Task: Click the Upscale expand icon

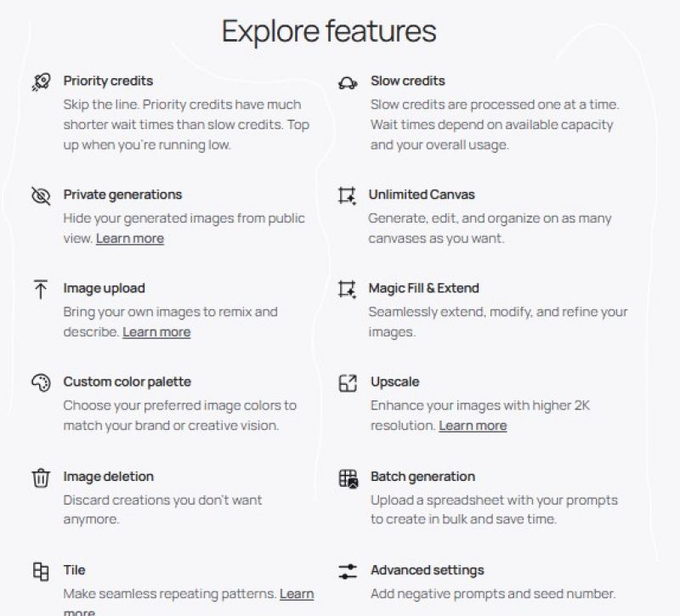Action: pyautogui.click(x=348, y=383)
